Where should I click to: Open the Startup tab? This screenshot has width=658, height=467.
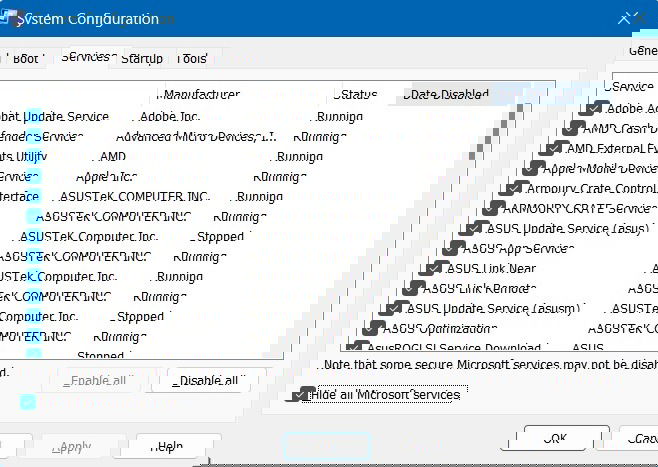pyautogui.click(x=142, y=59)
